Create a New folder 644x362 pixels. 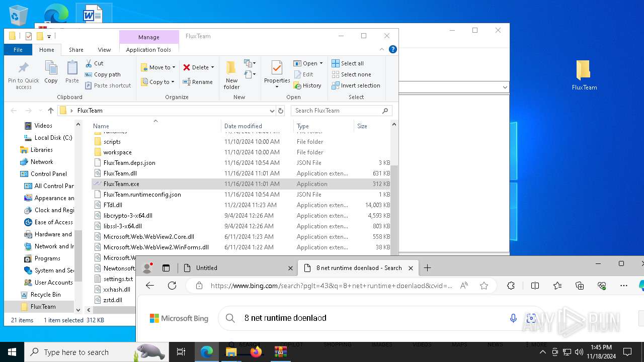tap(231, 75)
